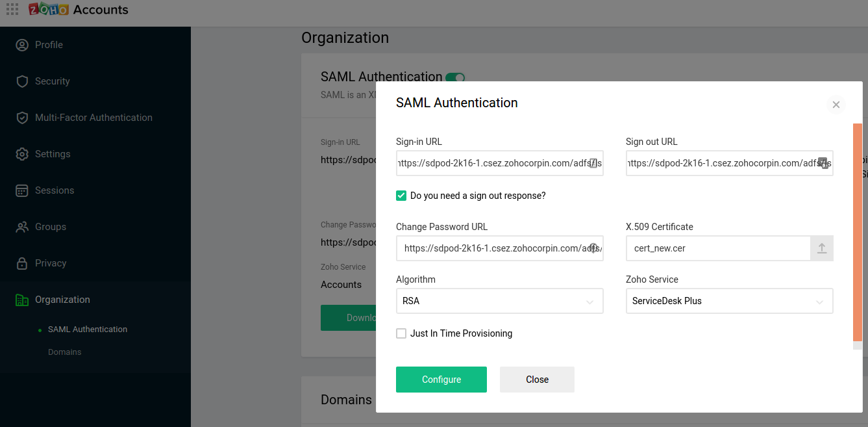The height and width of the screenshot is (427, 868).
Task: Click the 'Algorithm' label
Action: 415,279
